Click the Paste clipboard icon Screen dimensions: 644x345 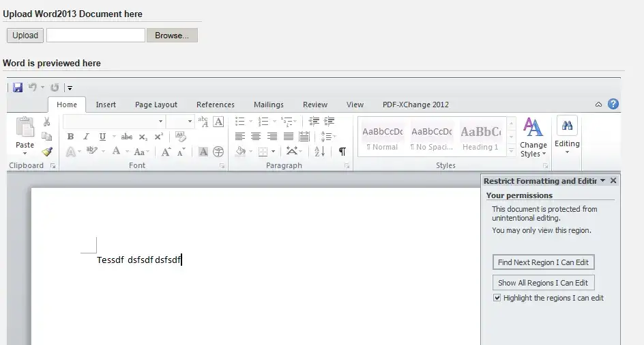(25, 127)
